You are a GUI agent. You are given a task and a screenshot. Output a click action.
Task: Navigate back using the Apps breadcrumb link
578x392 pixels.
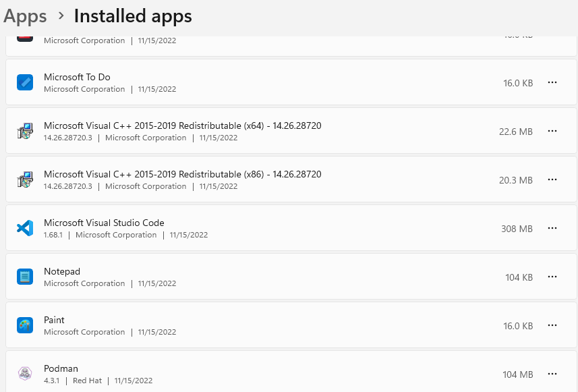[x=25, y=16]
